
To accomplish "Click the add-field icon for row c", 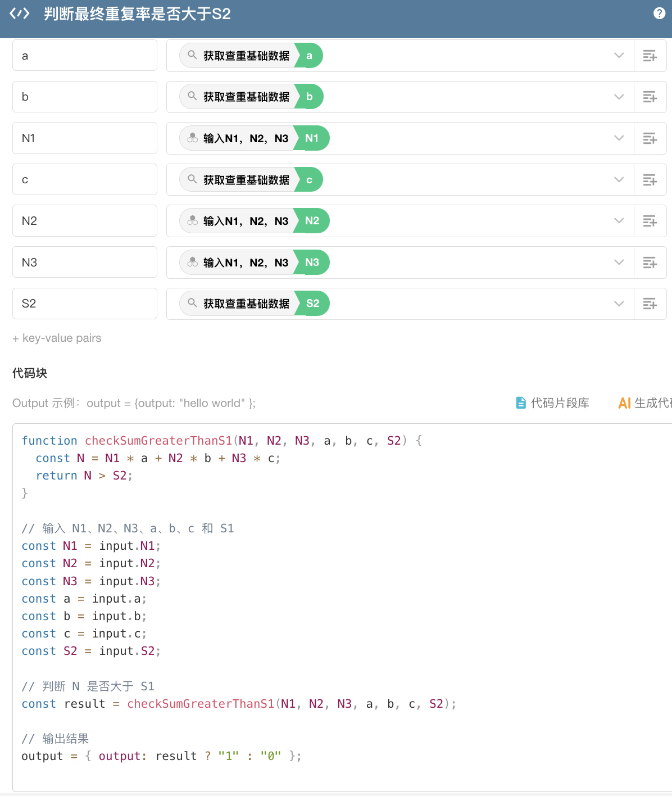I will (650, 180).
